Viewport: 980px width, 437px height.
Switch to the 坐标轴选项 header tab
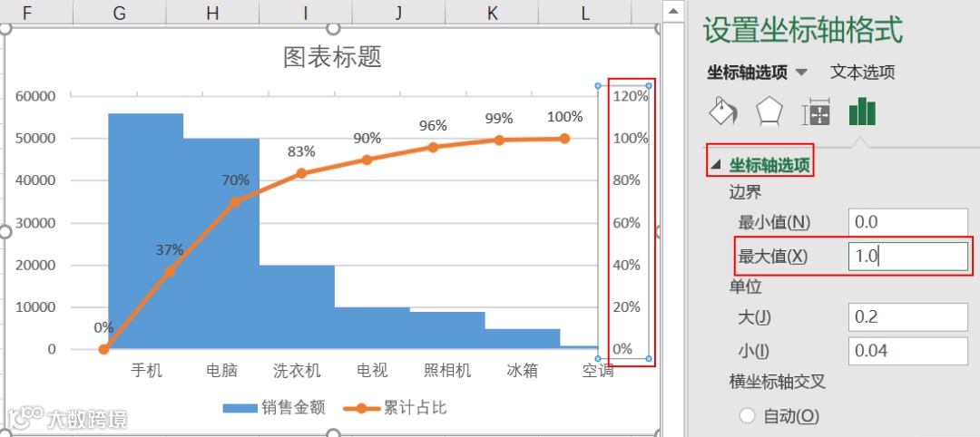tap(747, 73)
